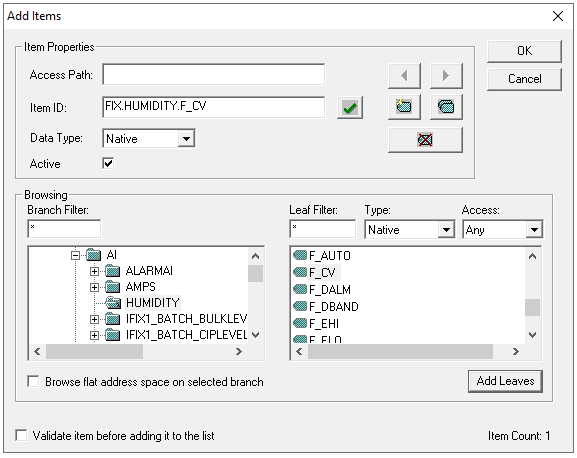This screenshot has height=458, width=577.
Task: Click leaf list horizontal scroll left arrow
Action: click(299, 351)
